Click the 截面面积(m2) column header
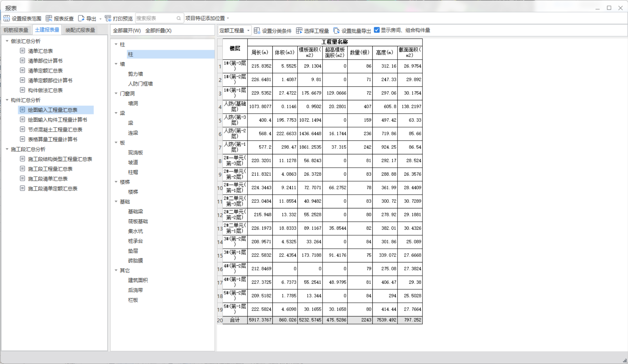This screenshot has height=364, width=628. tap(410, 52)
